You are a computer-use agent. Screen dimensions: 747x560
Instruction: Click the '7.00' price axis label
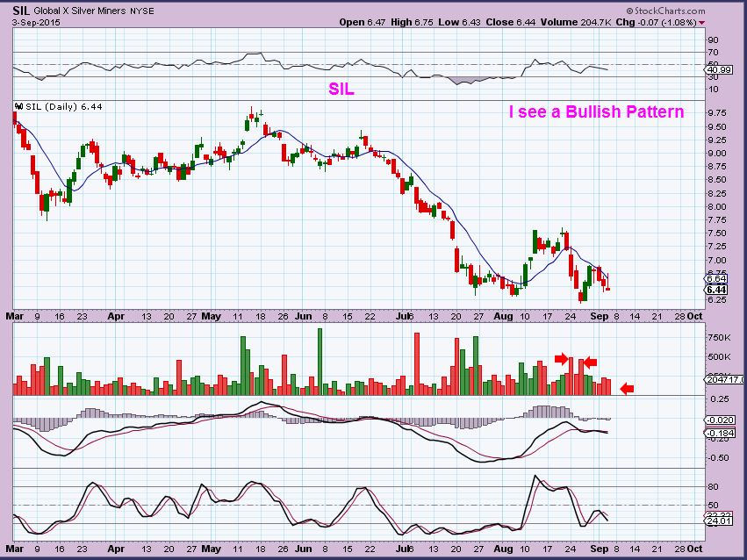click(x=717, y=261)
